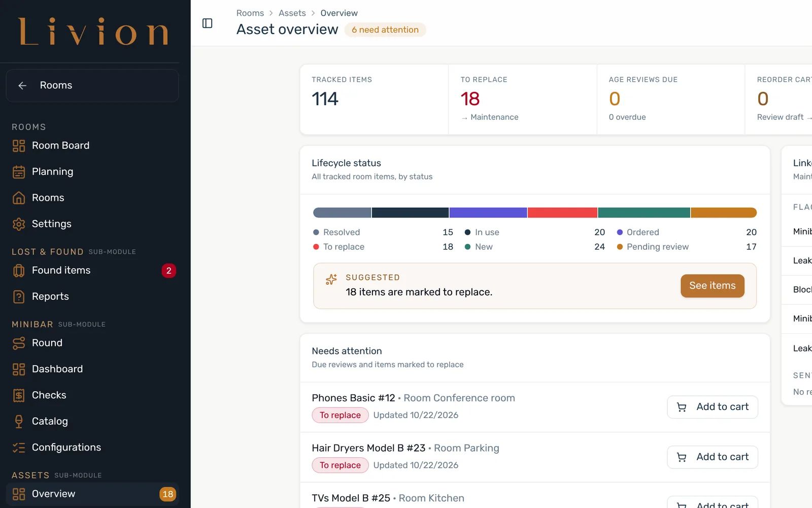The height and width of the screenshot is (508, 812).
Task: Click the Minibar Round icon
Action: [19, 343]
